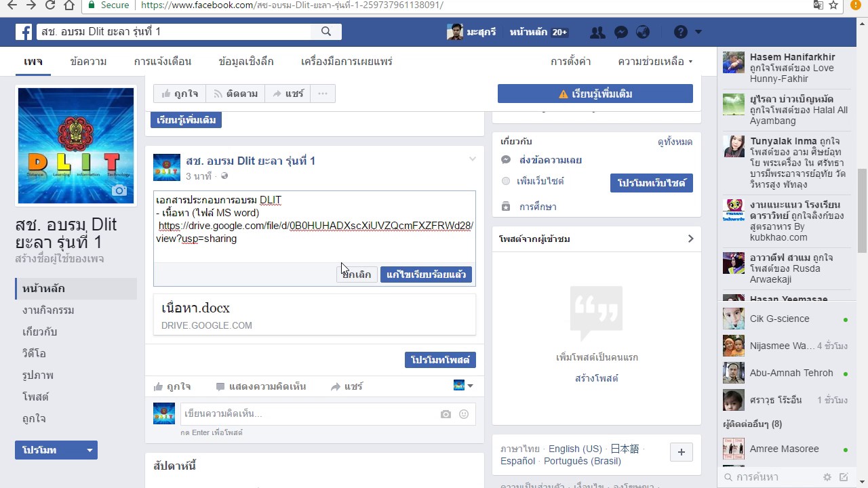The image size is (868, 488).
Task: Click แสดงความคิดเห็น under the post
Action: pos(260,386)
